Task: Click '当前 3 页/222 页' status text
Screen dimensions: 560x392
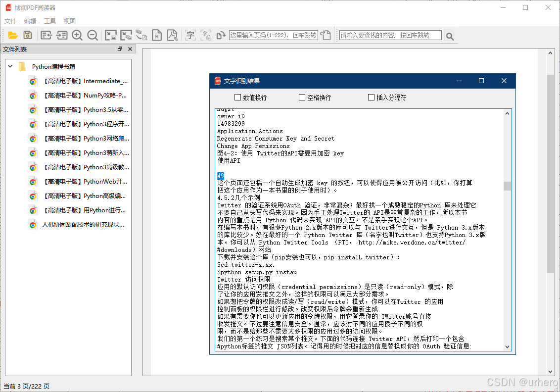Action: (x=26, y=386)
